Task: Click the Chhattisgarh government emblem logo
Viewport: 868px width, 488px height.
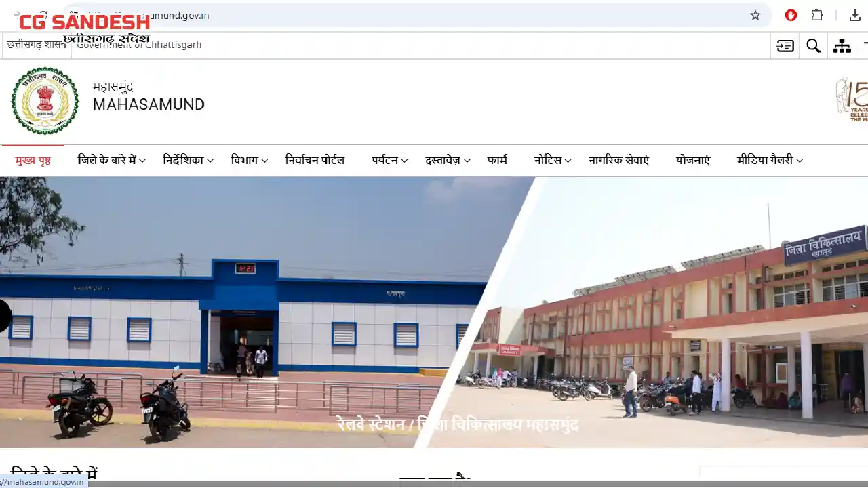Action: 45,101
